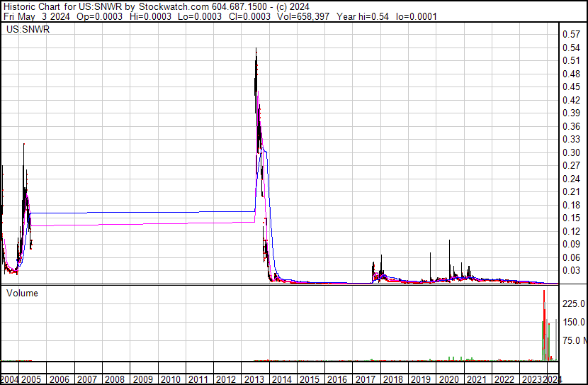This screenshot has width=588, height=385.
Task: Click the 0.33 price axis label
Action: (571, 139)
